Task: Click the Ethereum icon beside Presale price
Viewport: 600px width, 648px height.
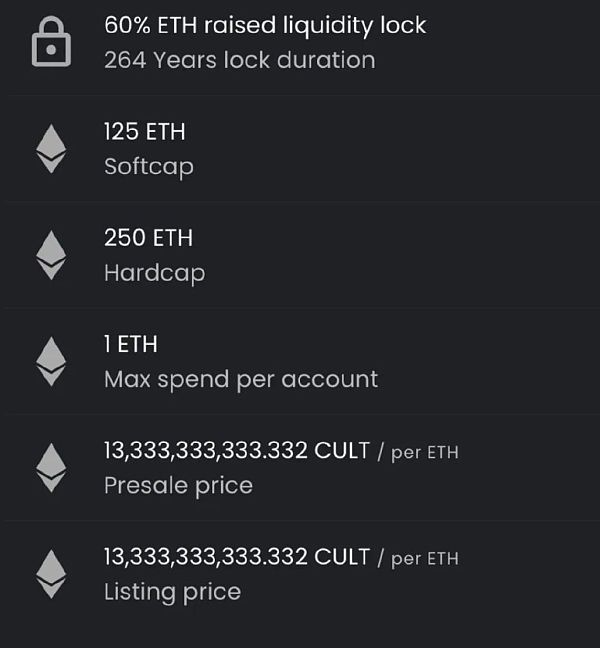Action: click(x=51, y=467)
